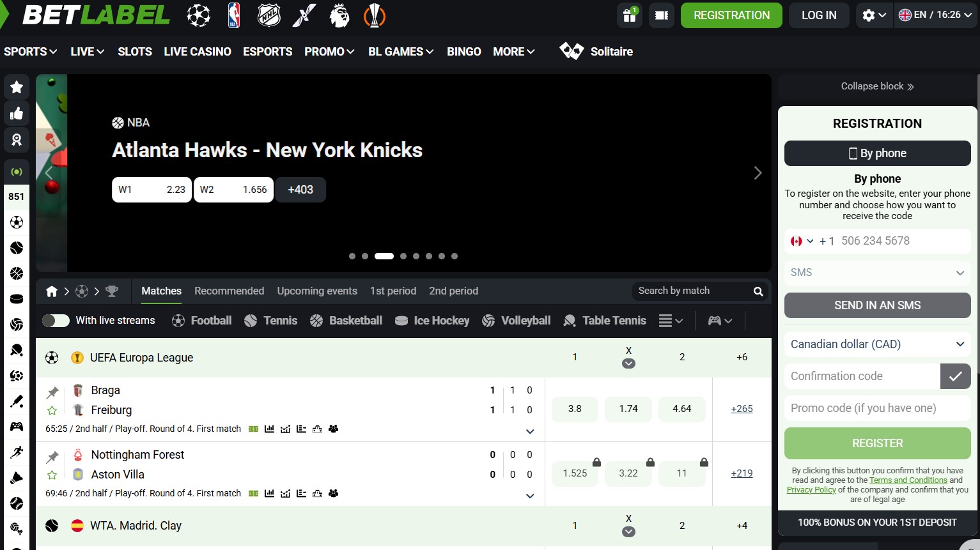Screen dimensions: 980x550
Task: Open the LIVE dropdown menu
Action: point(88,52)
